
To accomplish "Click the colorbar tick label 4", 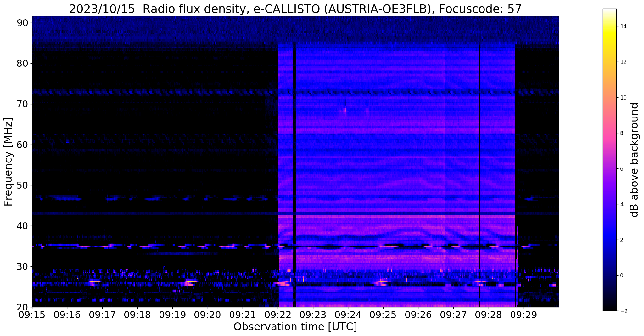I will click(621, 204).
